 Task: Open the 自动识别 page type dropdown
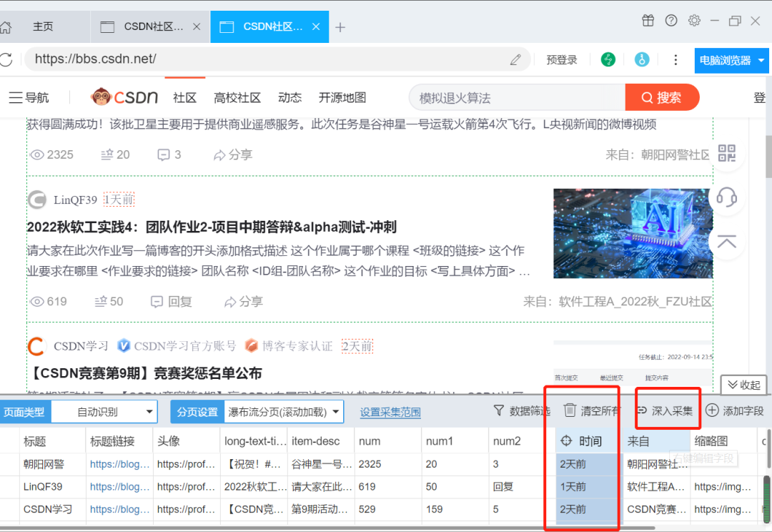(104, 412)
